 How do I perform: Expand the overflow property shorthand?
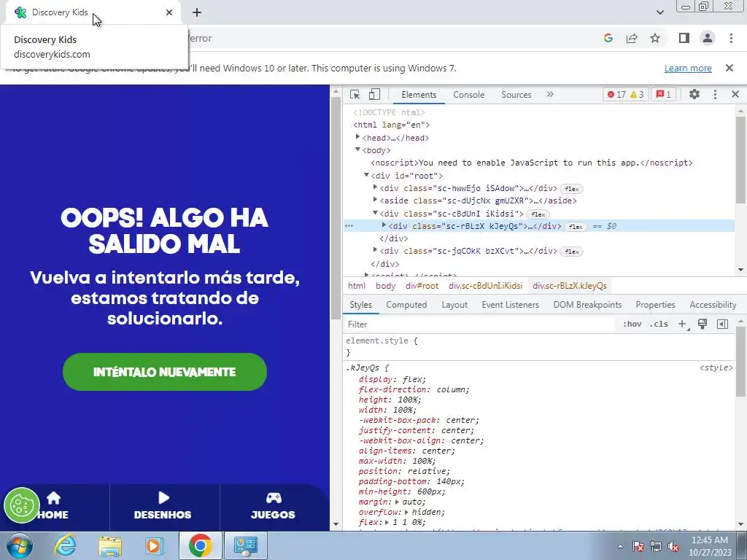click(406, 513)
